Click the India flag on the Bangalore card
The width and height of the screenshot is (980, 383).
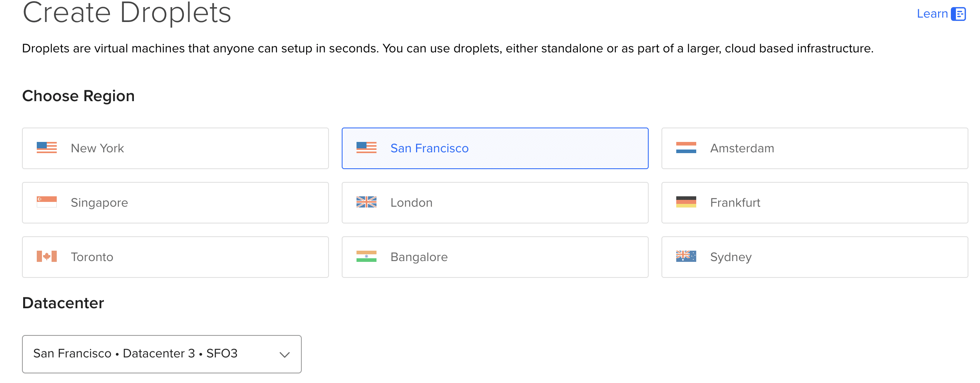tap(366, 257)
